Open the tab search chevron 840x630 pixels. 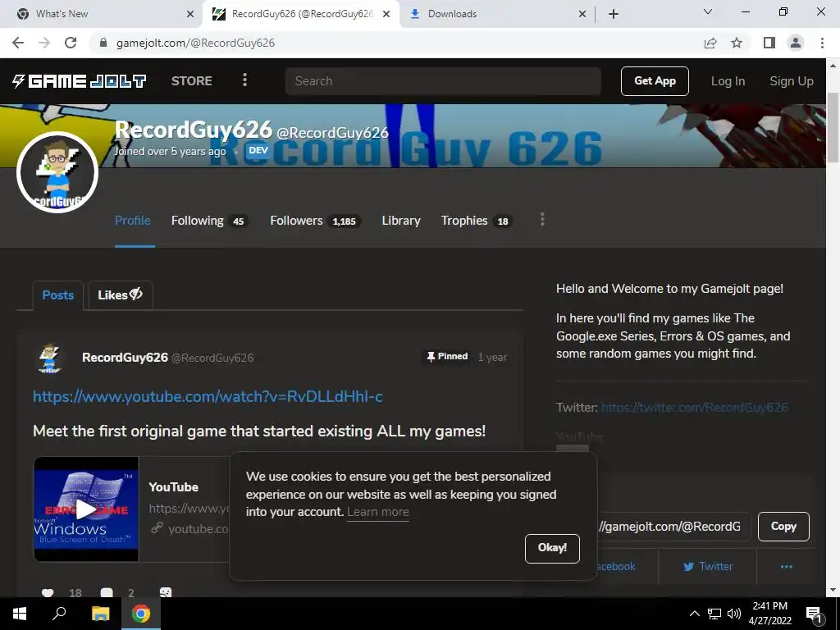708,11
